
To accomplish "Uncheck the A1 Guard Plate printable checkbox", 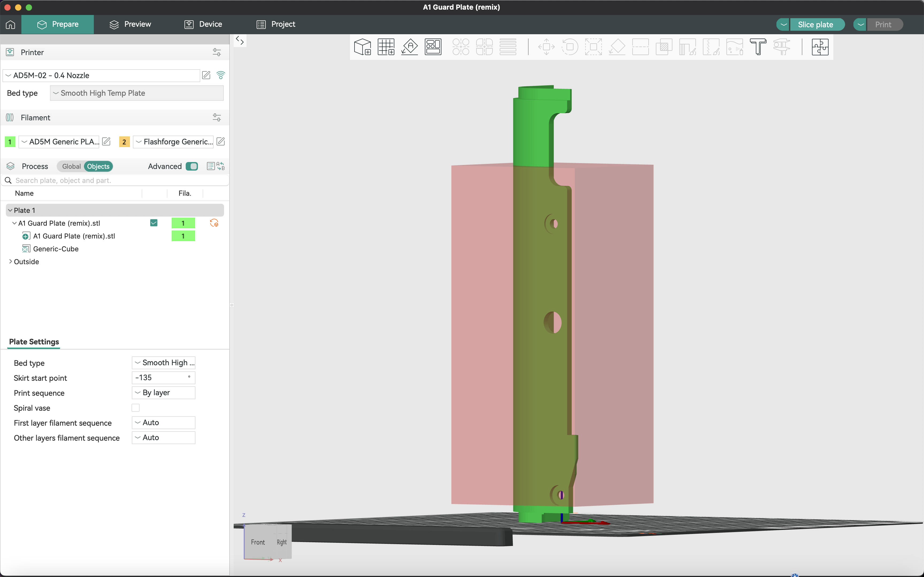I will (x=154, y=223).
